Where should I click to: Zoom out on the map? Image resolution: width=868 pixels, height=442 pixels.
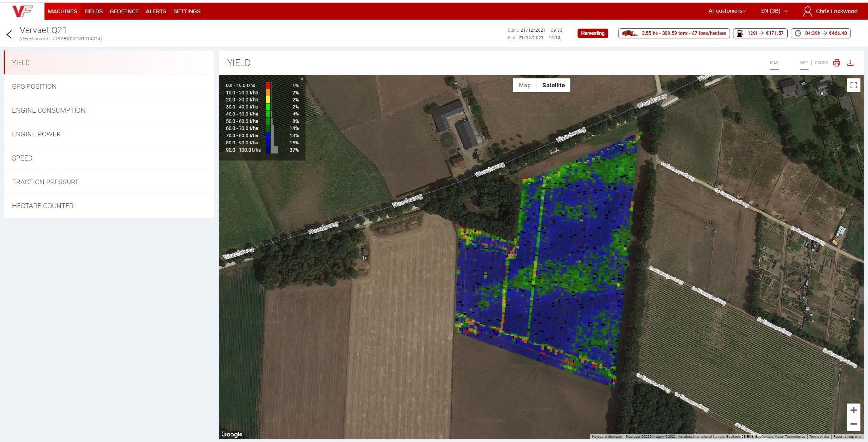(854, 424)
